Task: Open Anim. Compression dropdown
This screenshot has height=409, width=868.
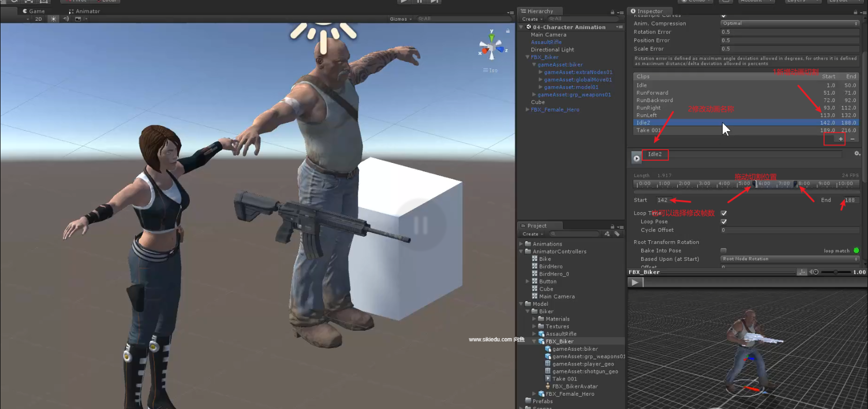Action: point(790,23)
